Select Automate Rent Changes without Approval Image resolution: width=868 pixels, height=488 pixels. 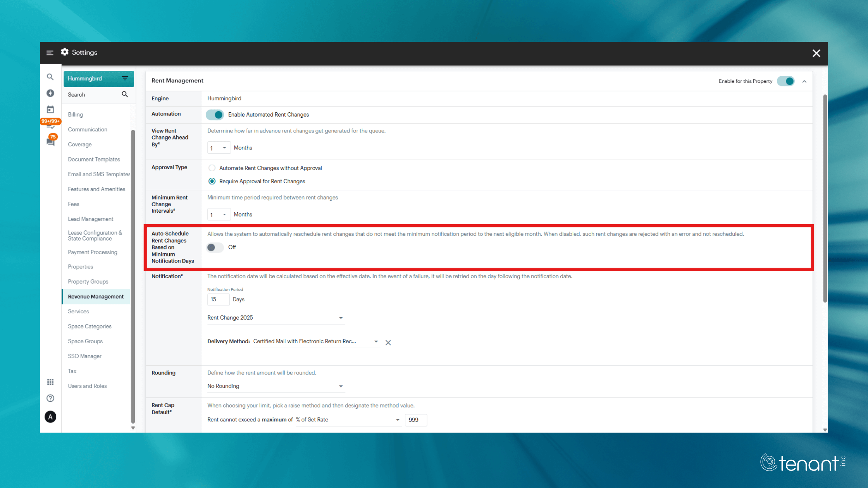(x=212, y=168)
